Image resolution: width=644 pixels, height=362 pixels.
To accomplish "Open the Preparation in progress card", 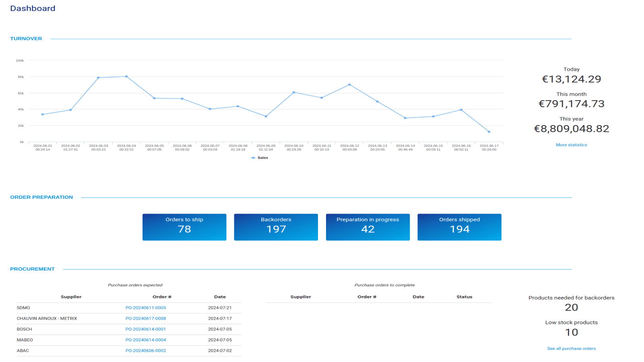I will (367, 227).
